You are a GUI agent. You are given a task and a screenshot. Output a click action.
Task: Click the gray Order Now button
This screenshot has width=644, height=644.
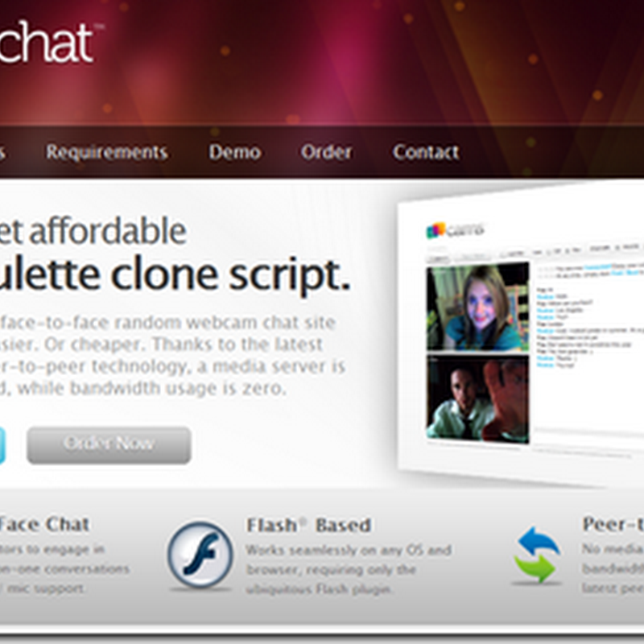[x=109, y=445]
